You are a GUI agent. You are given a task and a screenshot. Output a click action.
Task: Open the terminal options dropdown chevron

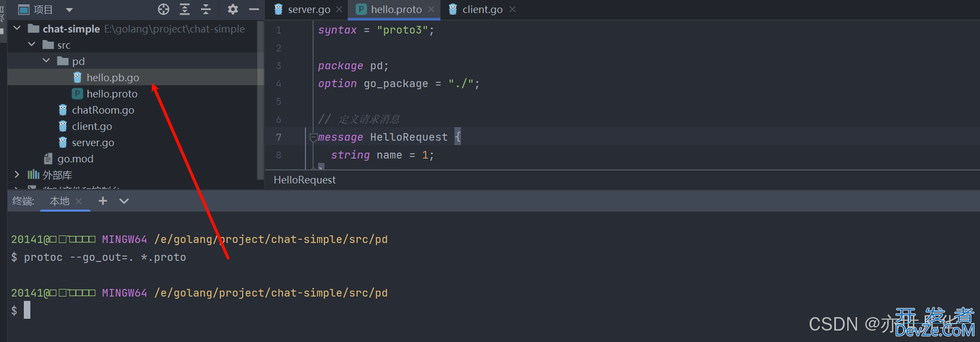(124, 201)
